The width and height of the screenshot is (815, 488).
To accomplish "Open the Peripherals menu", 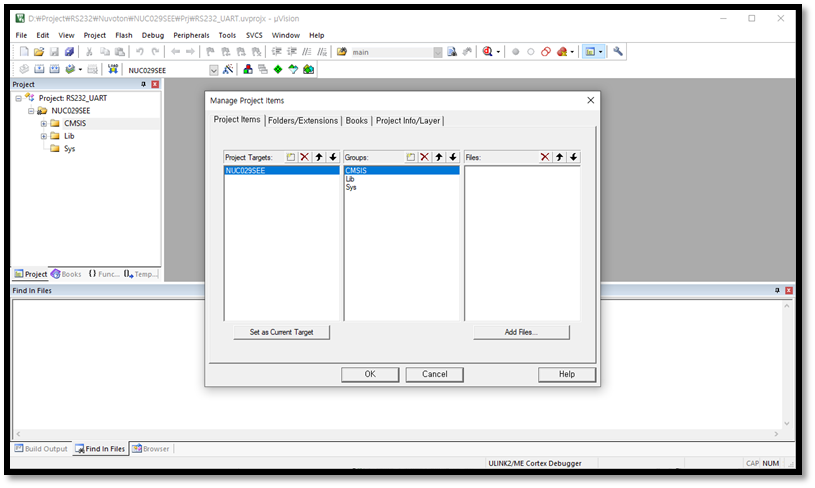I will click(x=191, y=35).
